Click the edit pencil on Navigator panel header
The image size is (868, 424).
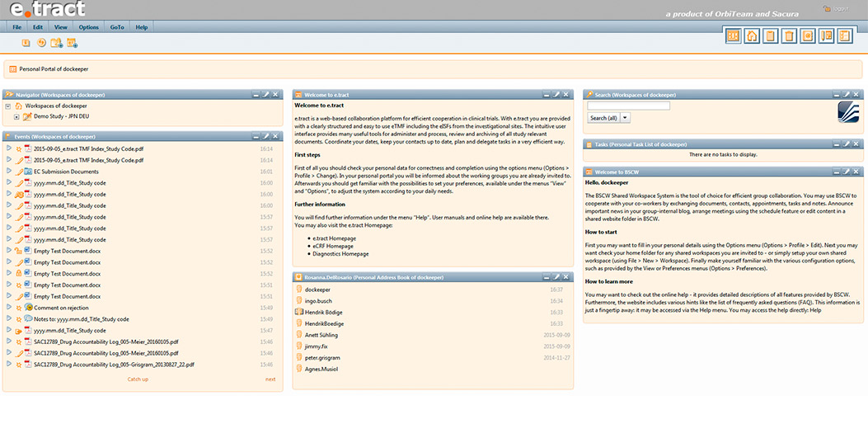[266, 95]
